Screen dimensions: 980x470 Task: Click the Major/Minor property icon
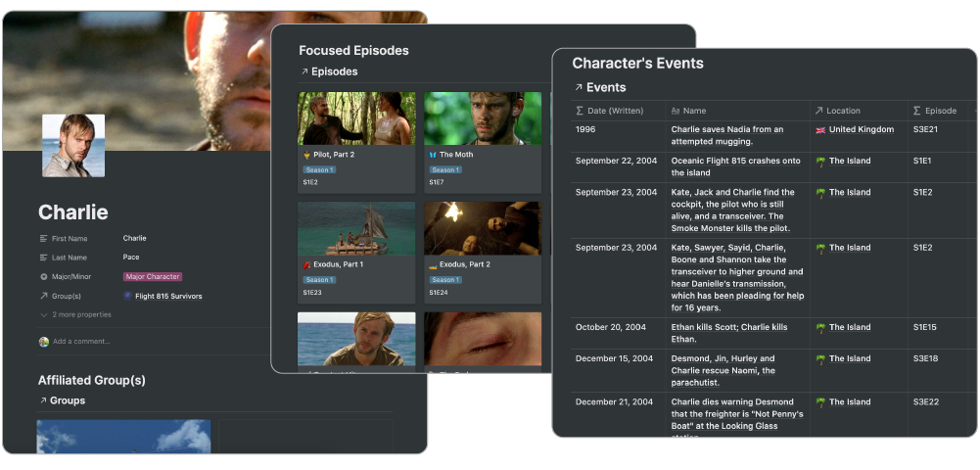pyautogui.click(x=44, y=277)
